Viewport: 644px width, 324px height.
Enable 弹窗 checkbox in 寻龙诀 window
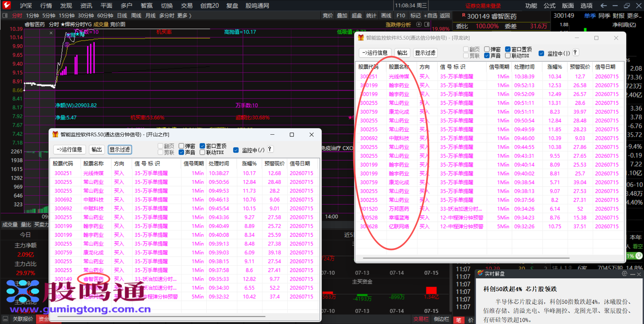point(487,49)
